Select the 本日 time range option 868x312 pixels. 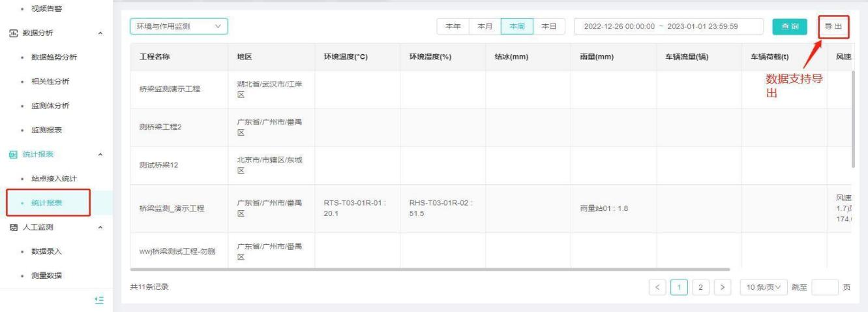point(549,26)
